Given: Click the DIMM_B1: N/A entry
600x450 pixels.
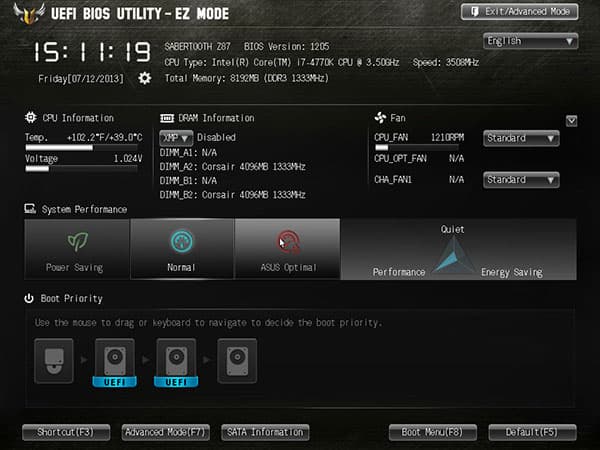Looking at the screenshot, I should (188, 181).
